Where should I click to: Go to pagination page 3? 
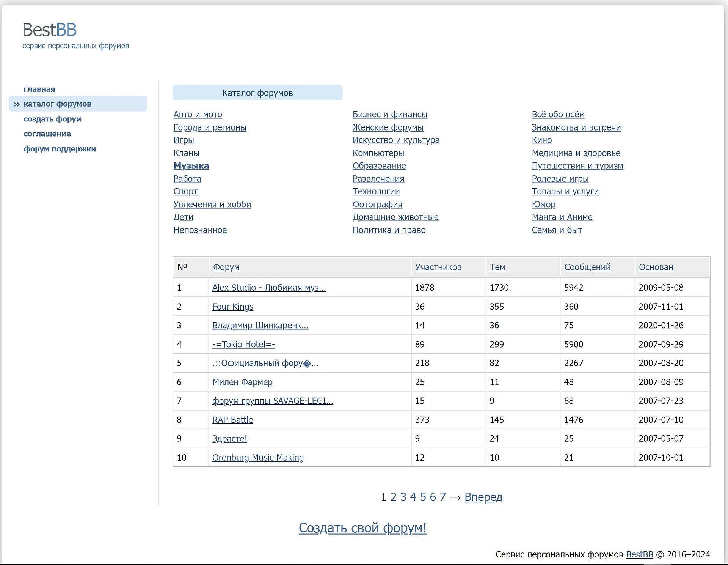pyautogui.click(x=403, y=497)
